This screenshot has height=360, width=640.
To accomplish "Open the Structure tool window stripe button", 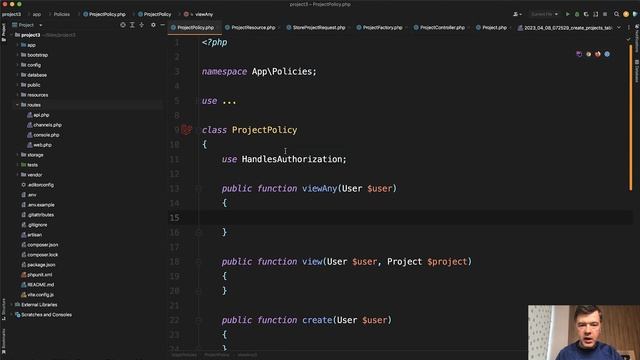I will click(x=4, y=310).
